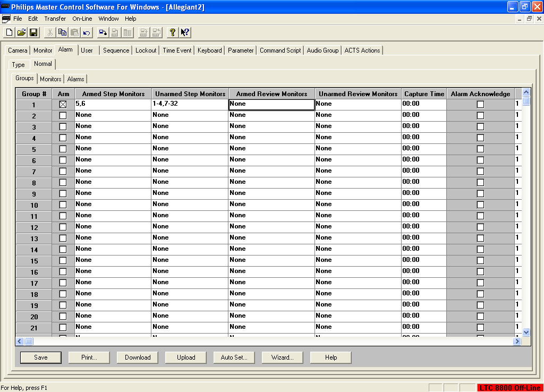Open the File menu
The height and width of the screenshot is (392, 544).
18,19
